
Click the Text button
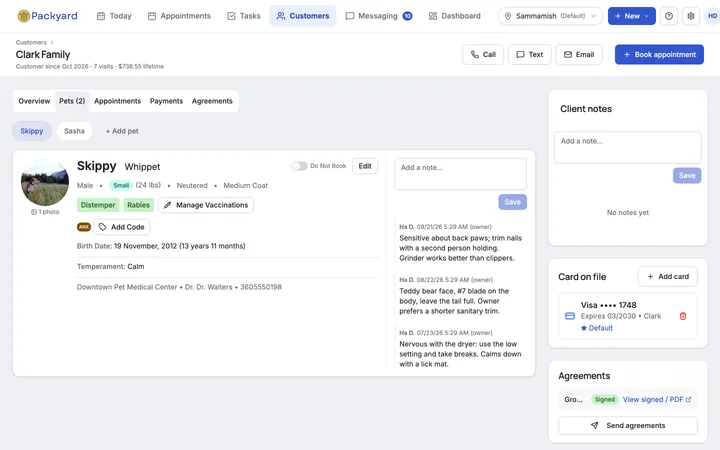pos(530,55)
